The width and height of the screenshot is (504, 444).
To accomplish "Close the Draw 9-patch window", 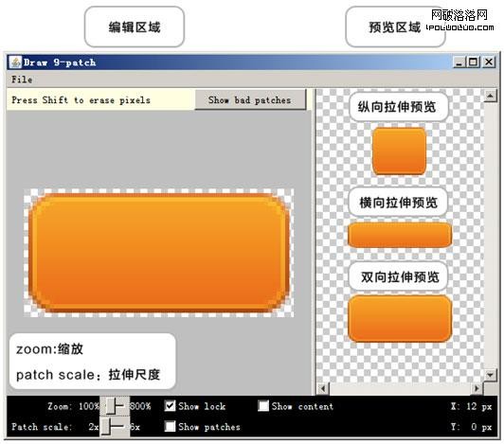I will [489, 62].
